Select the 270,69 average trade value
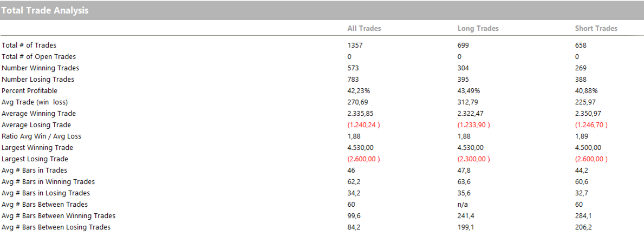644x236 pixels. click(x=357, y=102)
